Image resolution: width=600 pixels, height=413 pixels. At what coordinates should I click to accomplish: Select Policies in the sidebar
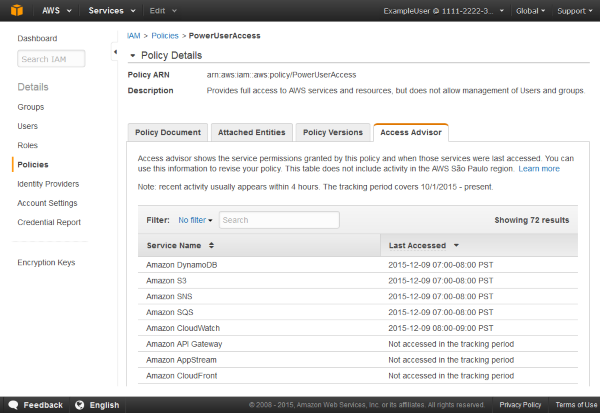pos(33,165)
